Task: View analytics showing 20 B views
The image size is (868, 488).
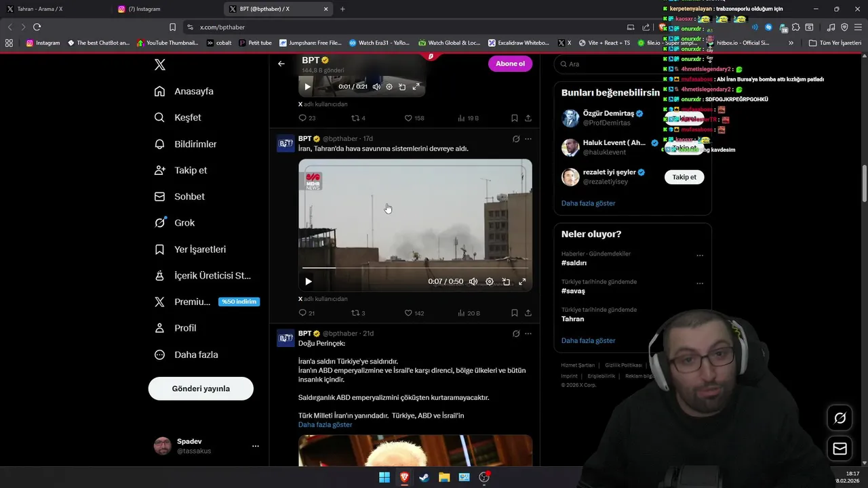Action: pyautogui.click(x=469, y=313)
